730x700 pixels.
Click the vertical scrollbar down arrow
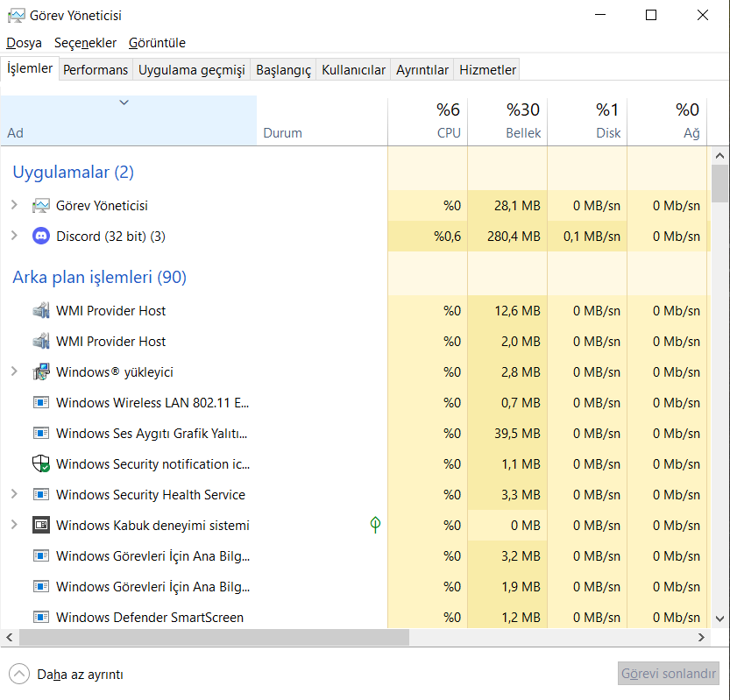pyautogui.click(x=719, y=619)
